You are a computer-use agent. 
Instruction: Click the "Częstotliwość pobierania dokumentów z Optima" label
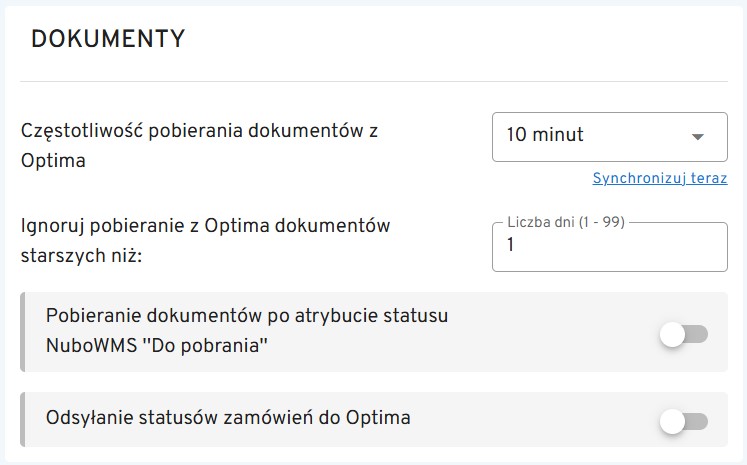(x=205, y=131)
